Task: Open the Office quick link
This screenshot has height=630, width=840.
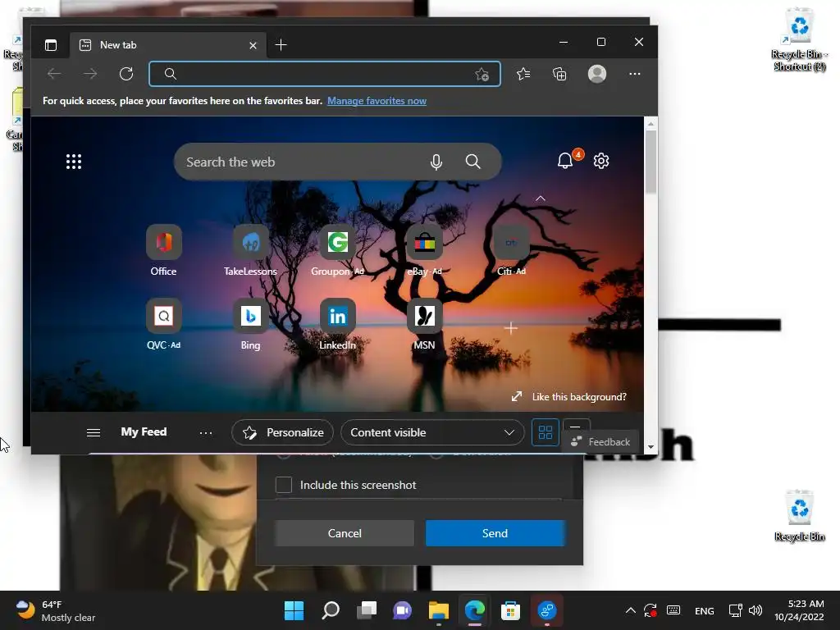Action: tap(163, 251)
